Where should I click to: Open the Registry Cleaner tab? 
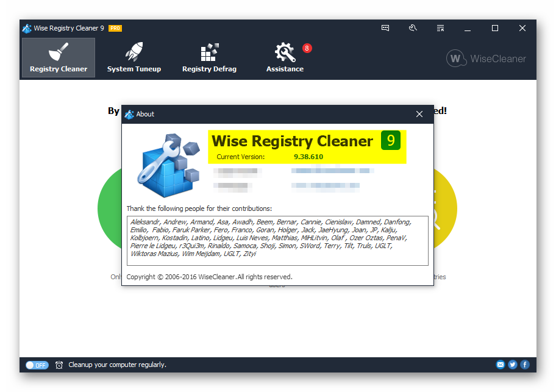pyautogui.click(x=59, y=58)
